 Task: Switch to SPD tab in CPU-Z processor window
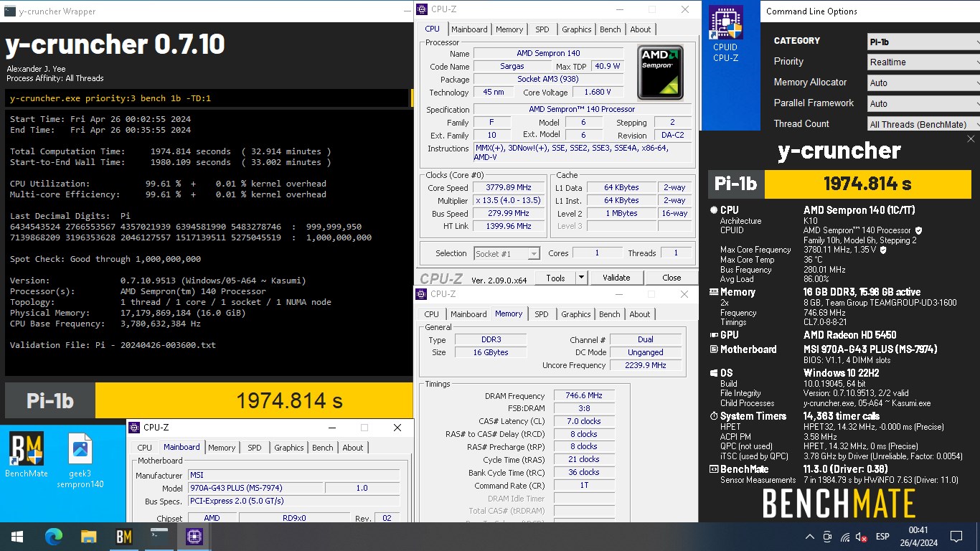(542, 29)
